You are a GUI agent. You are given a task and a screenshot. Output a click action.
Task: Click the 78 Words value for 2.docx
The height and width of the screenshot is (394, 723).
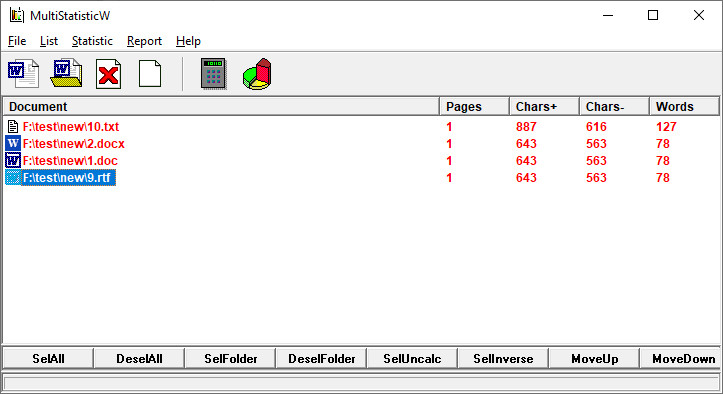point(663,143)
